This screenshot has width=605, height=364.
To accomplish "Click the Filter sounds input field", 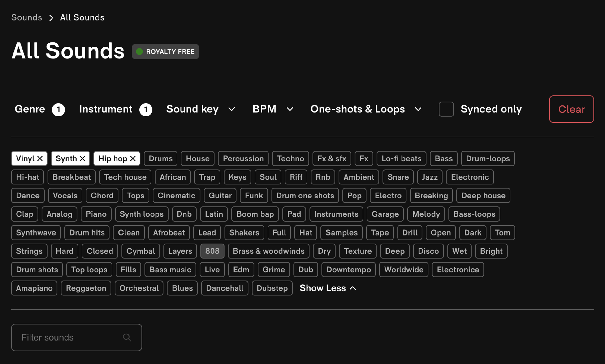I will pyautogui.click(x=69, y=337).
